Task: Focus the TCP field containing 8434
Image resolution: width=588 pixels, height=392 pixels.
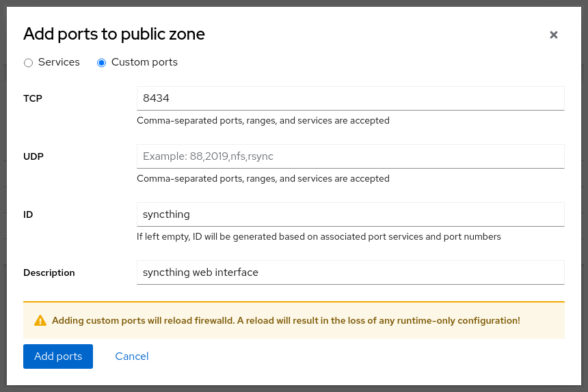Action: click(x=350, y=98)
